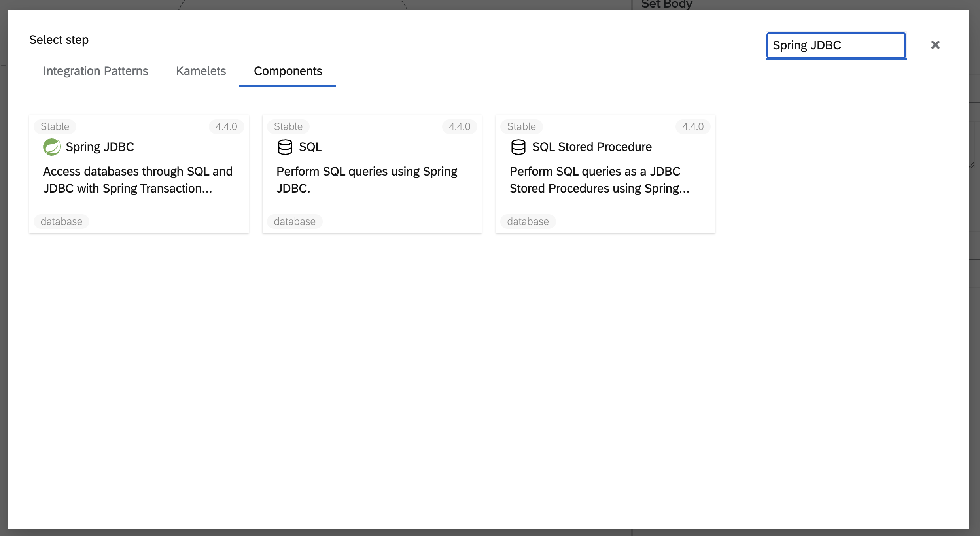The width and height of the screenshot is (980, 536).
Task: Click the Stable badge on SQL Stored Procedure card
Action: tap(522, 126)
